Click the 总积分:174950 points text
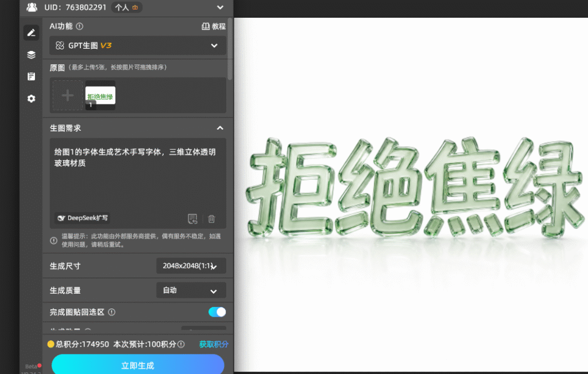 82,344
